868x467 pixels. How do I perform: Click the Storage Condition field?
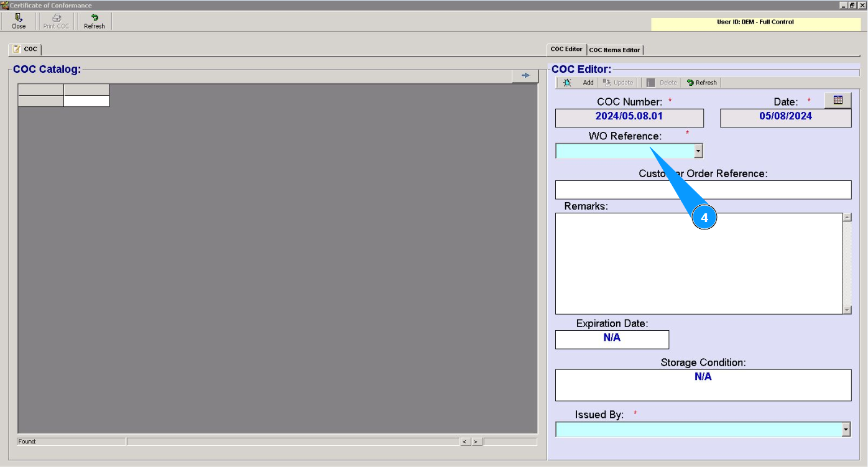[703, 386]
